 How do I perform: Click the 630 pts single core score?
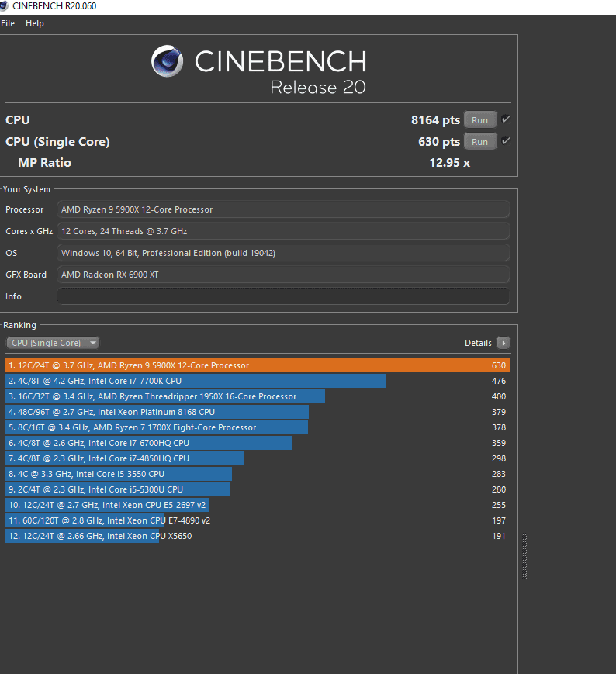pyautogui.click(x=439, y=142)
